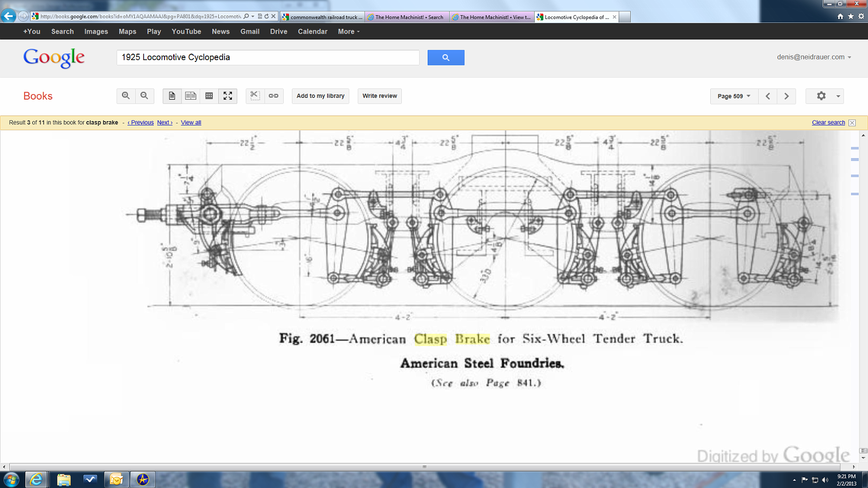Open account menu denis@neidrauer.com
Image resolution: width=868 pixels, height=488 pixels.
[814, 57]
